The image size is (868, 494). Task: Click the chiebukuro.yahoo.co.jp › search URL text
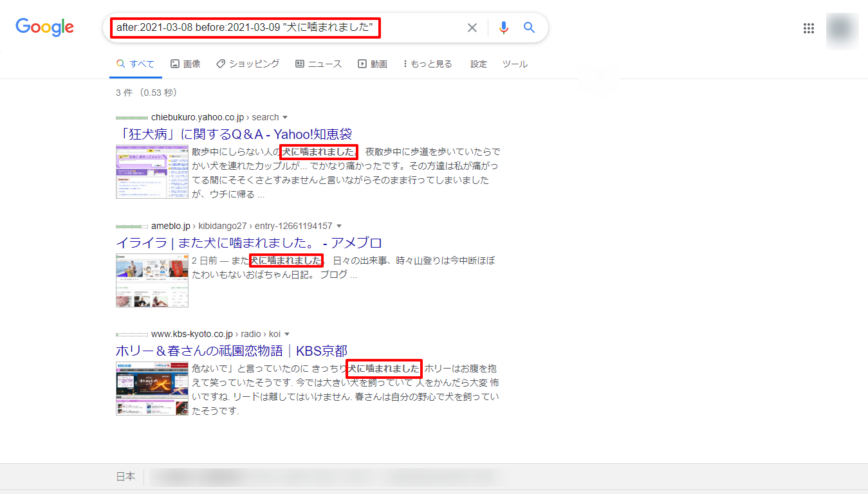215,117
